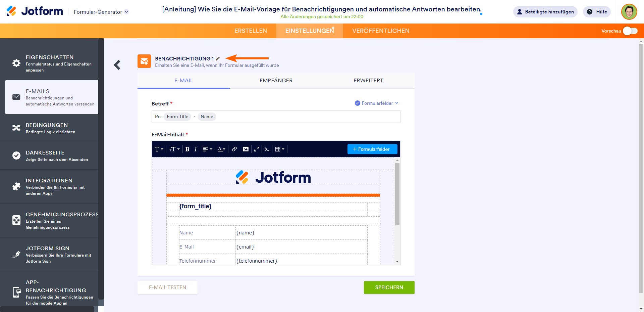Open the font family dropdown in editor
Viewport: 644px width, 312px height.
pos(159,149)
